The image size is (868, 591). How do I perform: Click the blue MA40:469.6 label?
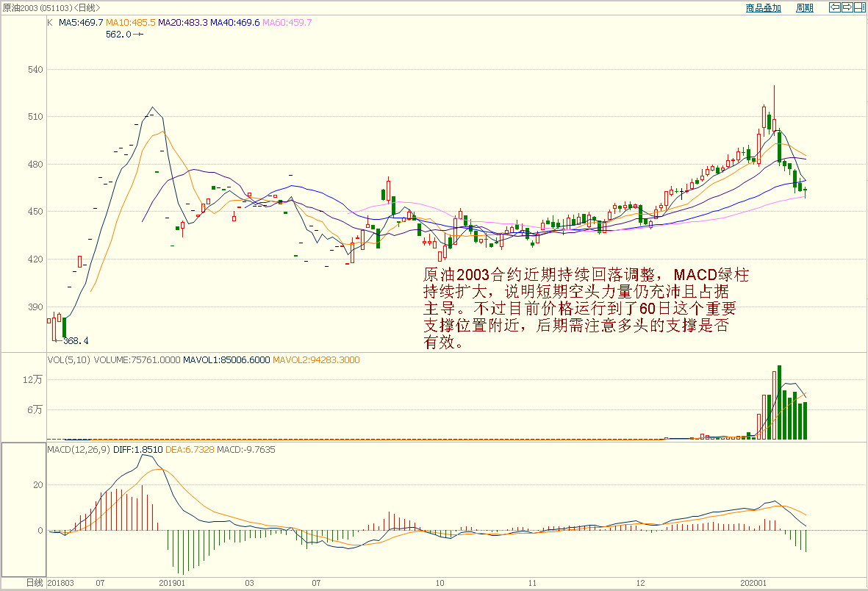235,23
